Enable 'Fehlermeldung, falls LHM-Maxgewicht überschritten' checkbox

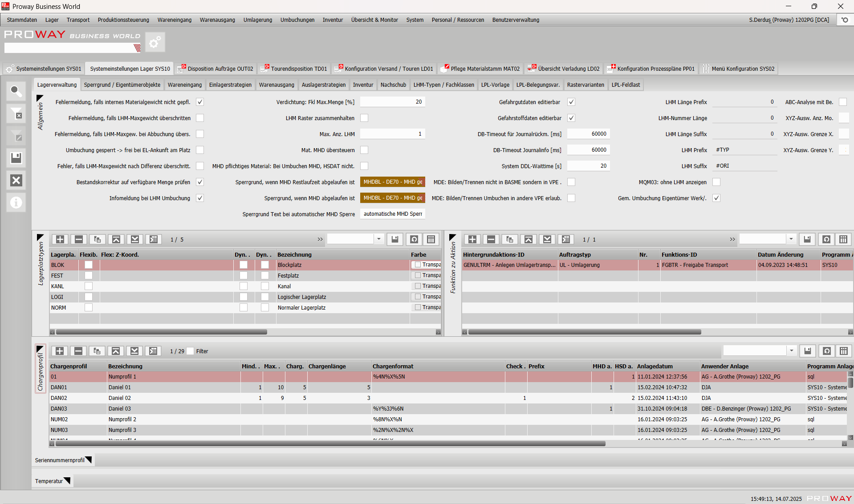point(200,118)
